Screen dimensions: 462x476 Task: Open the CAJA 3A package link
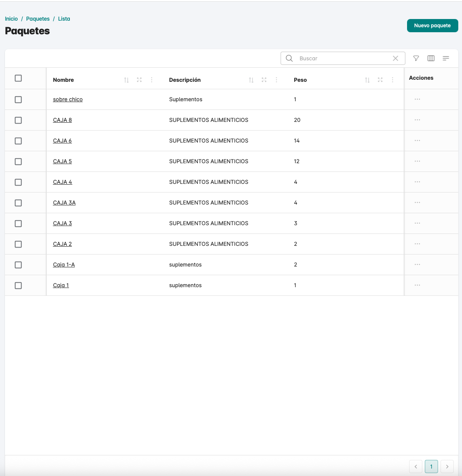tap(64, 203)
